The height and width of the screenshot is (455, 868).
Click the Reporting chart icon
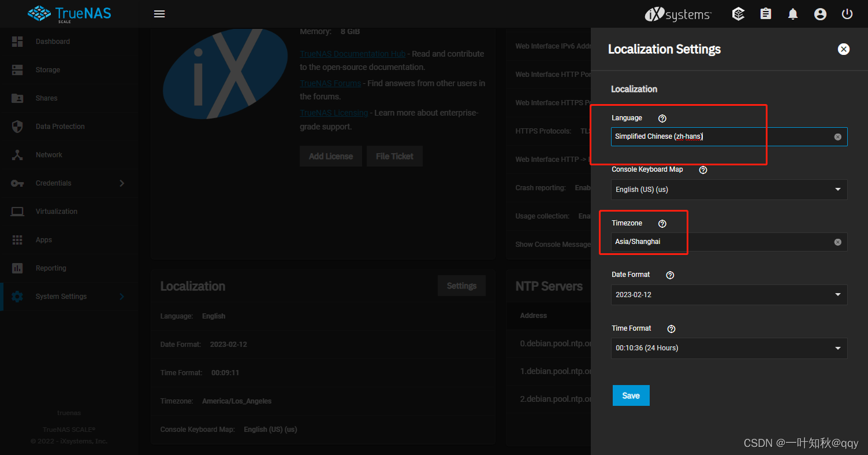pyautogui.click(x=17, y=268)
